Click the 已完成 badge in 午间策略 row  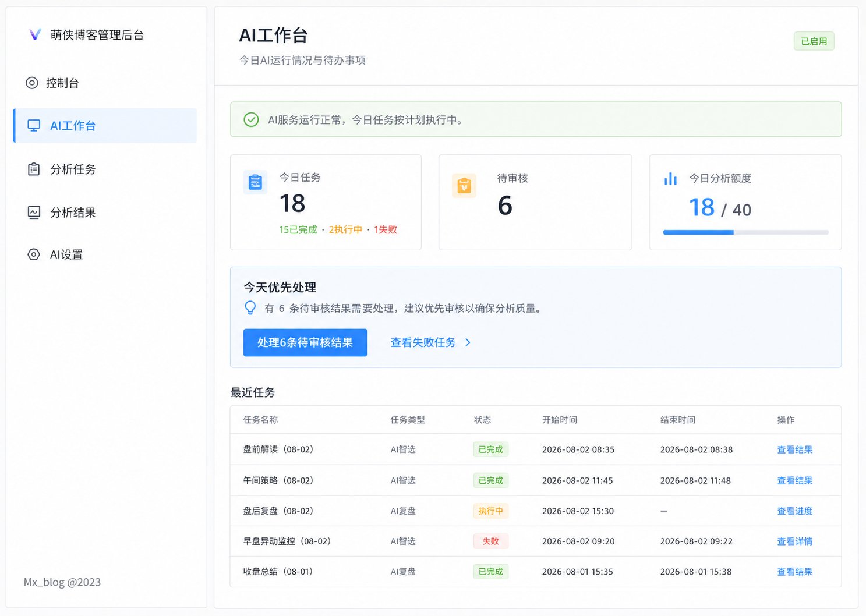490,480
